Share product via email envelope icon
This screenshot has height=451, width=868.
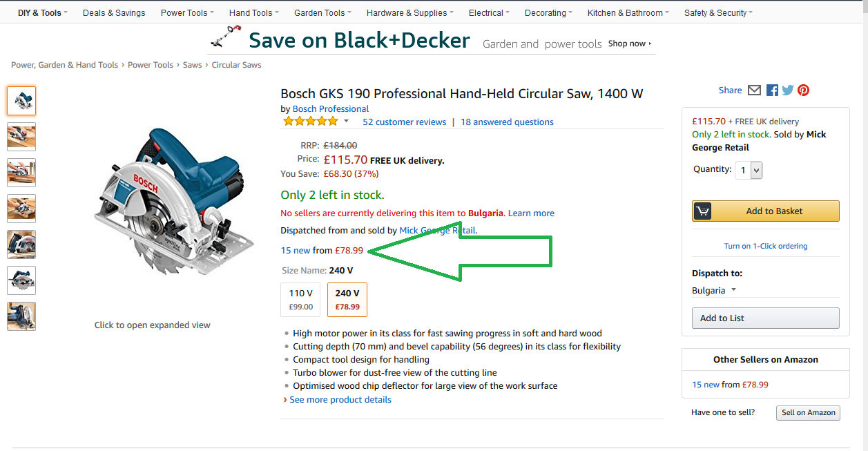(754, 90)
